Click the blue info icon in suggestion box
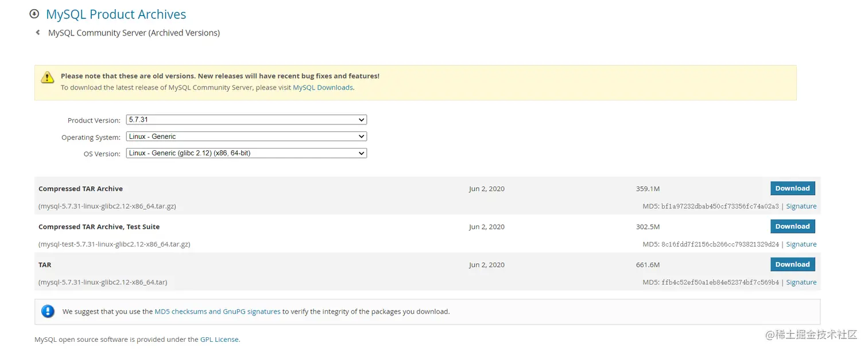868x351 pixels. tap(48, 311)
